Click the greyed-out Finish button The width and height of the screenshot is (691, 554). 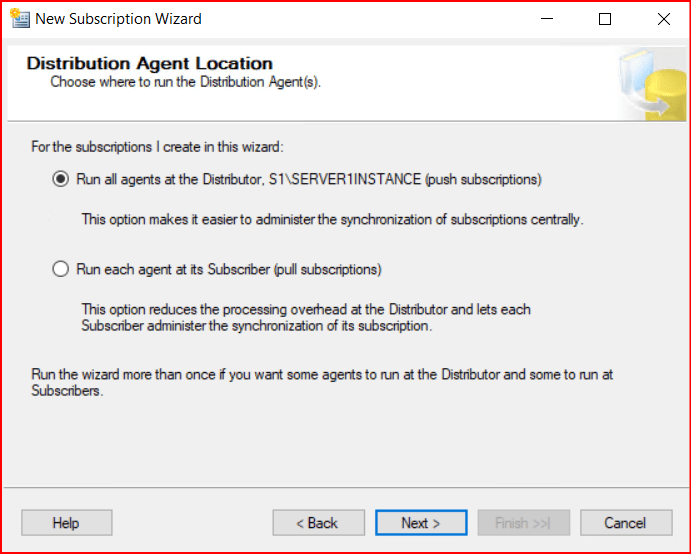click(x=523, y=523)
